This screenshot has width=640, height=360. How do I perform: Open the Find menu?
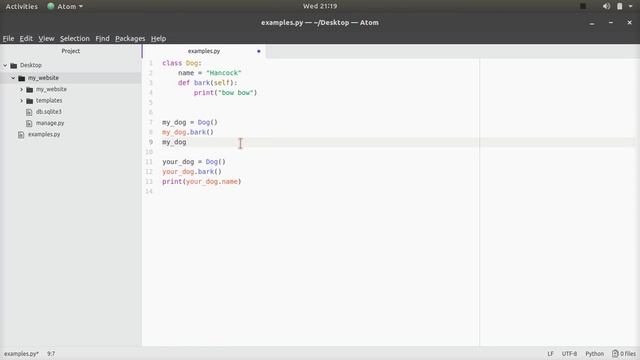(102, 38)
